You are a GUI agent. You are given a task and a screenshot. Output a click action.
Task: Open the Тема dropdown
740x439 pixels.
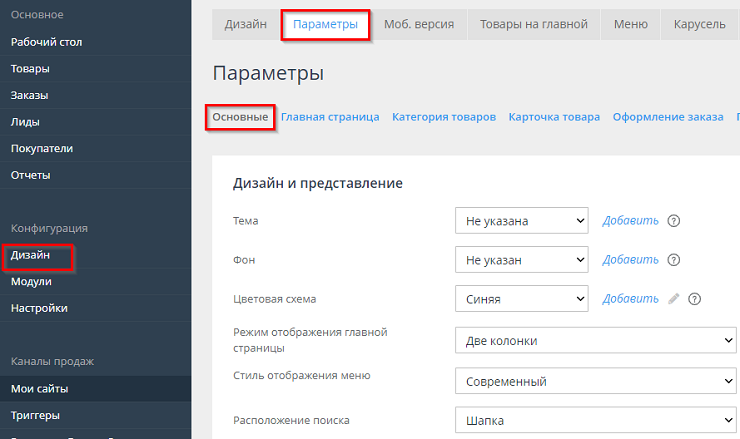pos(521,221)
